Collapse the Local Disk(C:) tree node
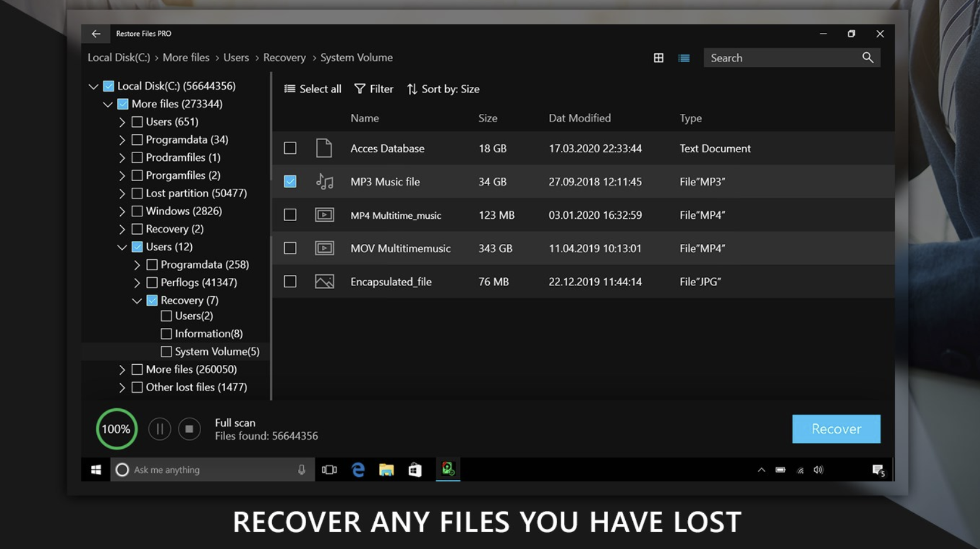This screenshot has width=980, height=549. click(x=93, y=87)
